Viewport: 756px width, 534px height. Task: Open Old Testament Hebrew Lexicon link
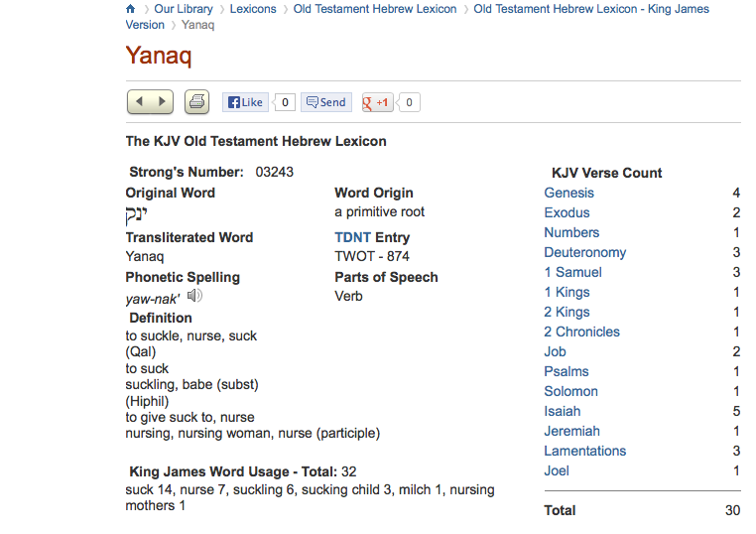pos(375,9)
